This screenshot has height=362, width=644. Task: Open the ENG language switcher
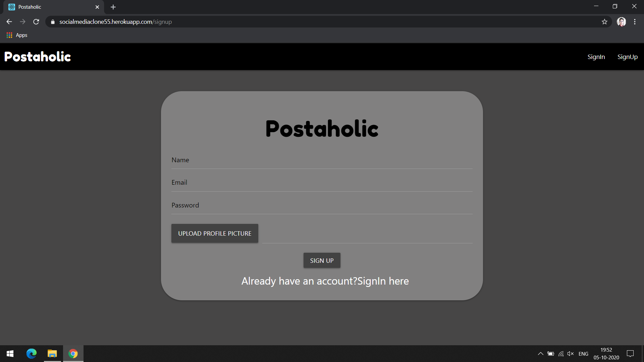(583, 354)
